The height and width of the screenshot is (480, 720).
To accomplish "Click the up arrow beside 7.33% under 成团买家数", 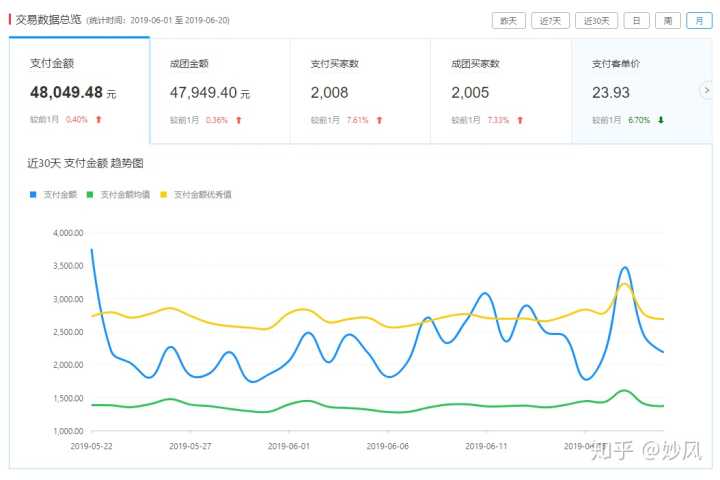I will tap(519, 120).
